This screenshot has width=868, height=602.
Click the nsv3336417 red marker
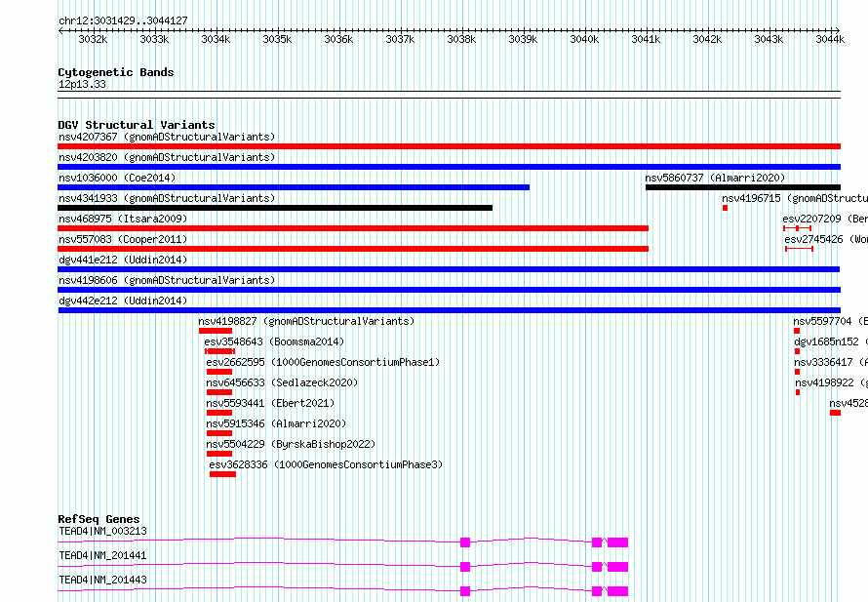(797, 372)
